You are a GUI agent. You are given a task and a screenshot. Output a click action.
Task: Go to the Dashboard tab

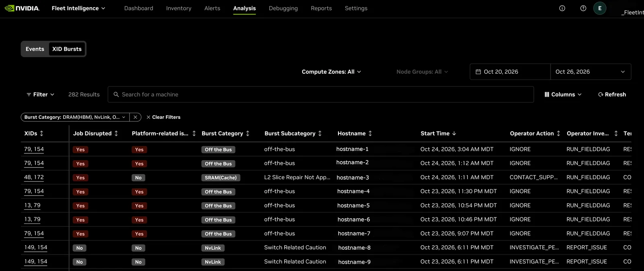click(138, 8)
